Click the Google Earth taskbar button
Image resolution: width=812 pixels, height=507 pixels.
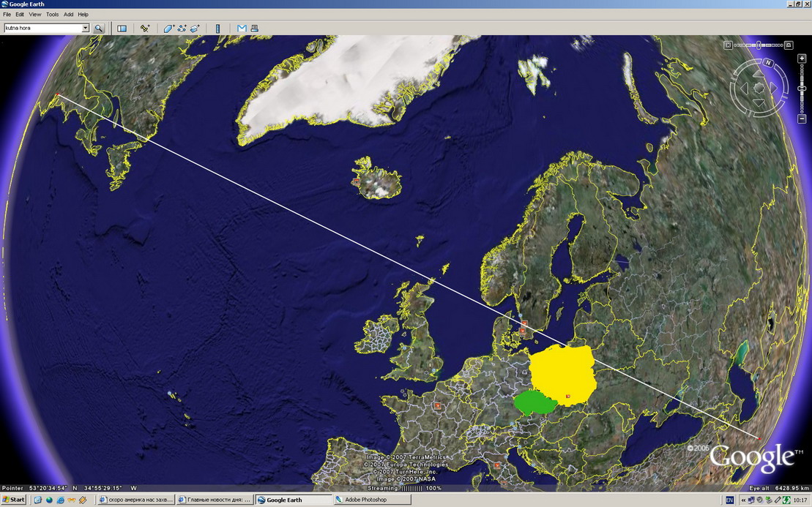click(294, 500)
